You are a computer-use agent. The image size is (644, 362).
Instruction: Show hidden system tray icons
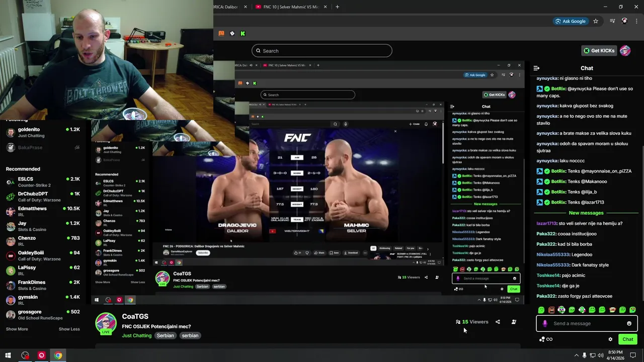click(576, 355)
